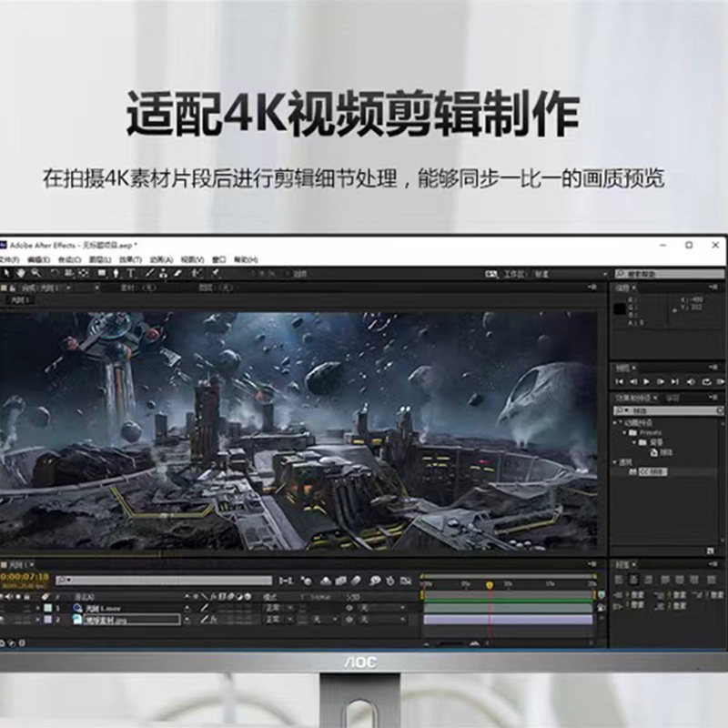Click the Effects & Presets search field
This screenshot has width=728, height=728.
(x=668, y=411)
